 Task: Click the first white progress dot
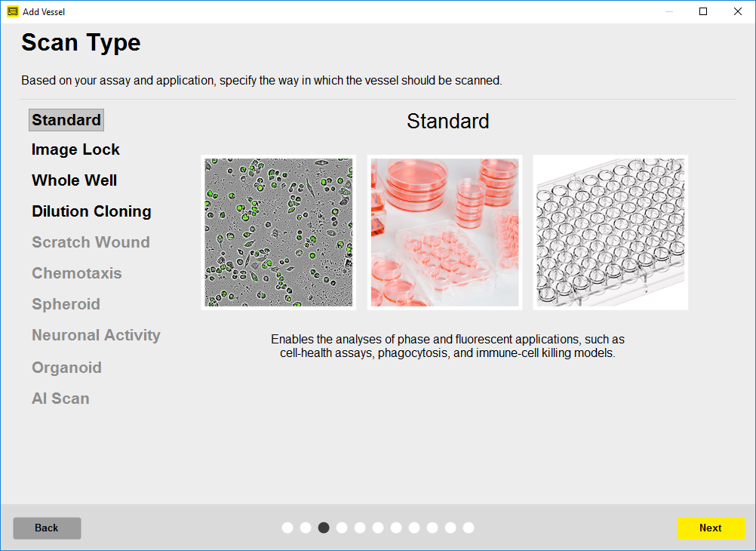(x=287, y=528)
